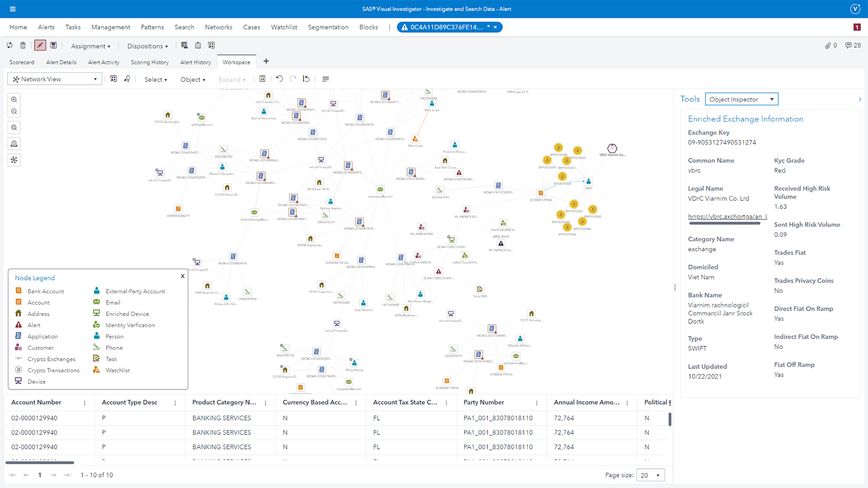
Task: Zoom in on the network graph
Action: [x=14, y=100]
